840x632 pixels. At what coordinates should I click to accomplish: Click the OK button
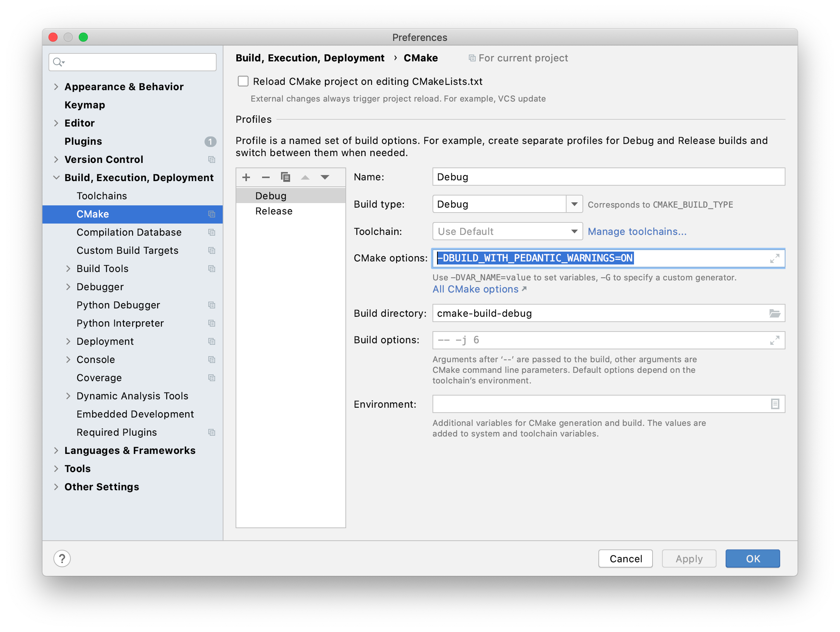coord(752,558)
